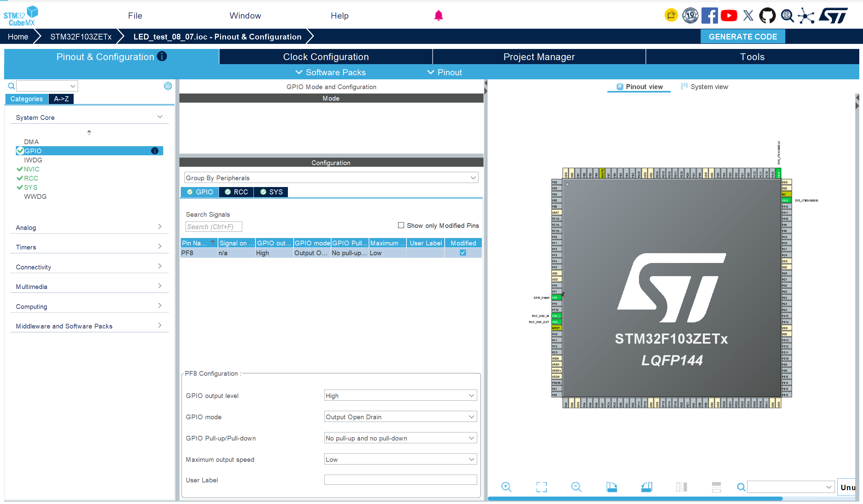The height and width of the screenshot is (504, 863).
Task: Open the Group By Peripherals dropdown
Action: click(331, 178)
